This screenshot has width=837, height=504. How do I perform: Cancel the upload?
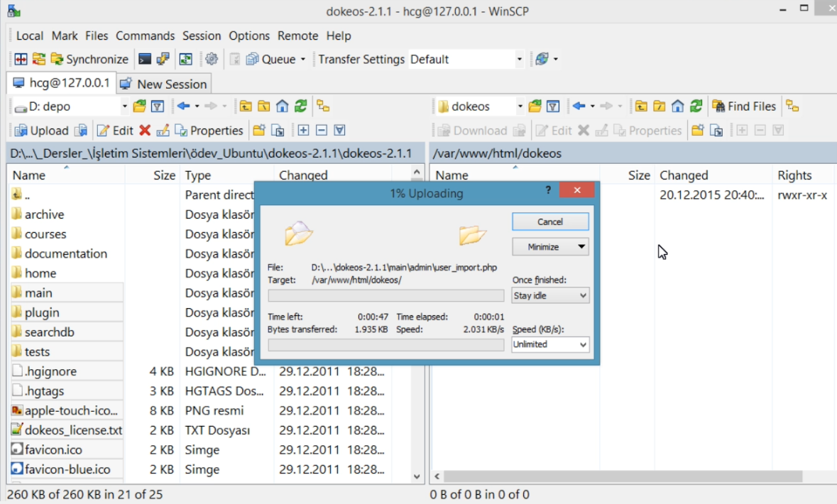click(x=549, y=221)
